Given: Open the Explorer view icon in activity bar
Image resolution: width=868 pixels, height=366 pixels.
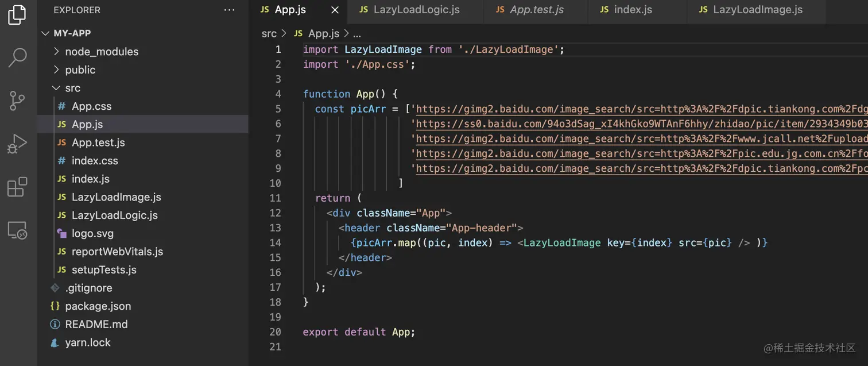Looking at the screenshot, I should pyautogui.click(x=17, y=14).
